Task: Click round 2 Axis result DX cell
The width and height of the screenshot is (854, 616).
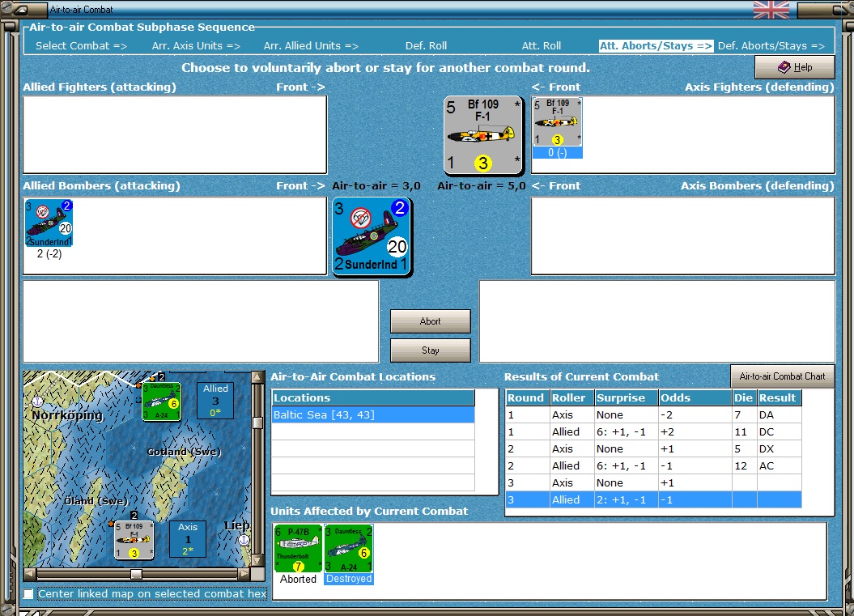Action: pyautogui.click(x=779, y=448)
